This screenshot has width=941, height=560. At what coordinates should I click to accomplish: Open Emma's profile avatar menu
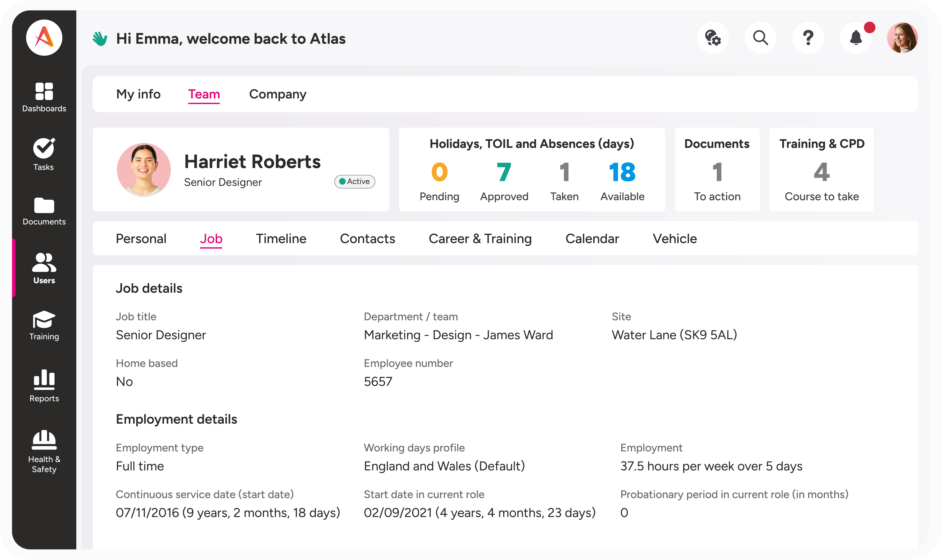(902, 38)
